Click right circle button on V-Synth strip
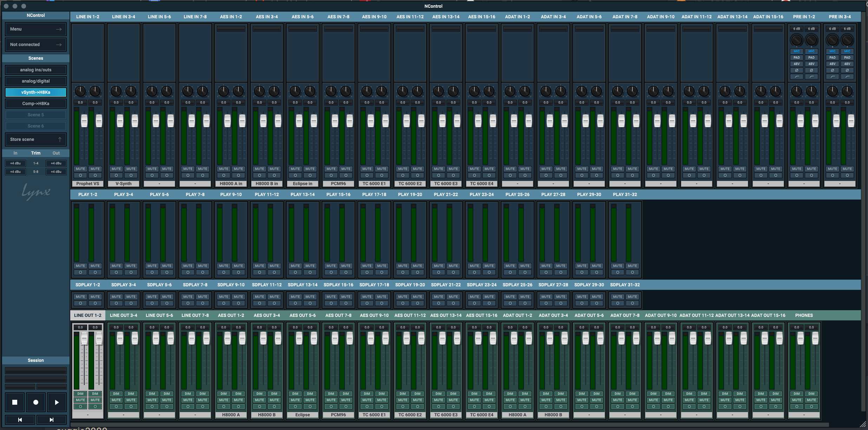This screenshot has height=430, width=868. coord(131,175)
